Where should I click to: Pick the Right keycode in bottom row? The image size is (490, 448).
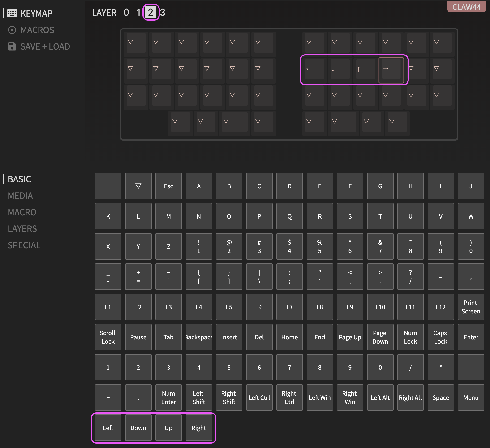pyautogui.click(x=199, y=428)
